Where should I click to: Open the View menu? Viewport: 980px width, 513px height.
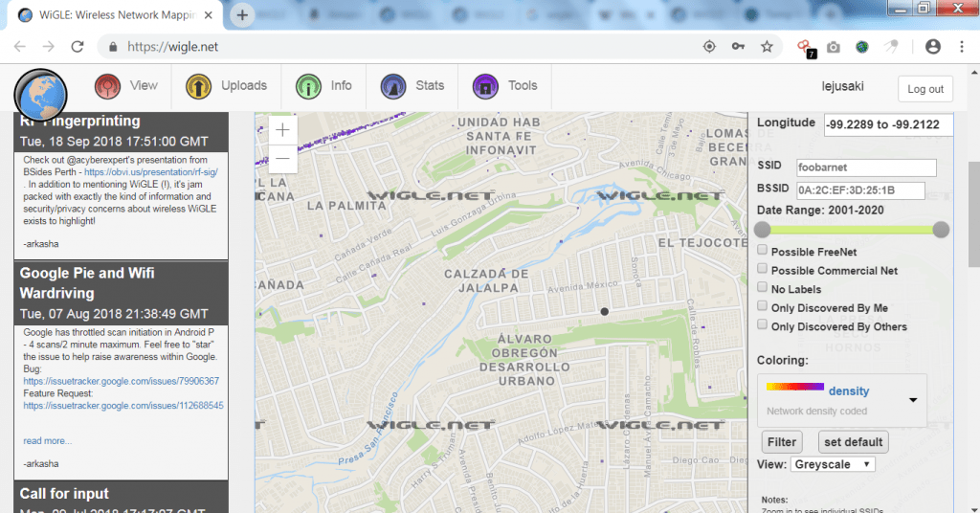tap(144, 85)
